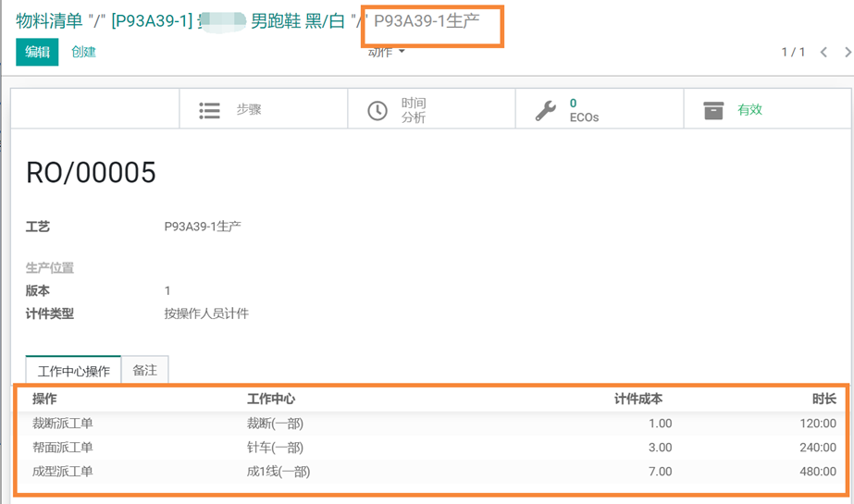This screenshot has width=854, height=504.
Task: Switch to the 备注 tab
Action: [x=144, y=370]
